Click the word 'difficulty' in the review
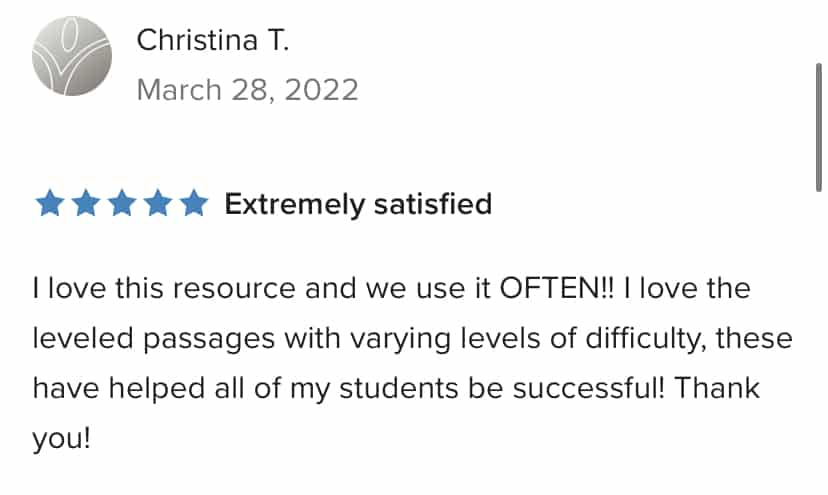828x495 pixels. 646,339
